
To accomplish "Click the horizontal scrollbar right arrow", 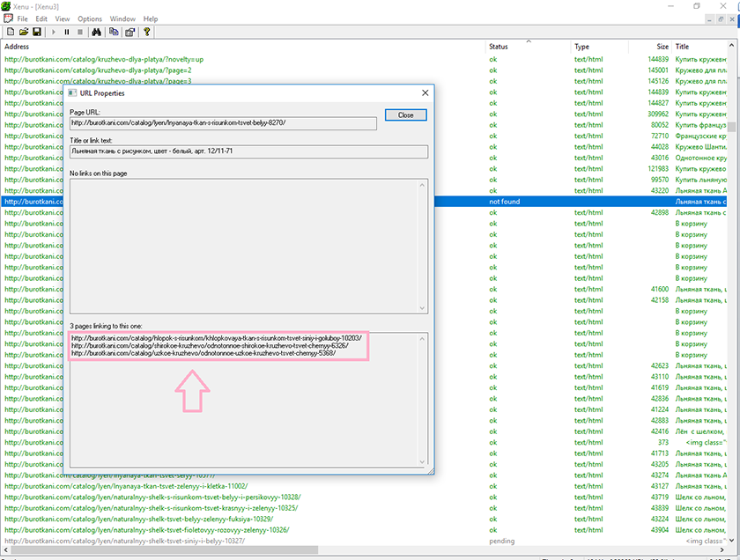I will click(x=722, y=550).
